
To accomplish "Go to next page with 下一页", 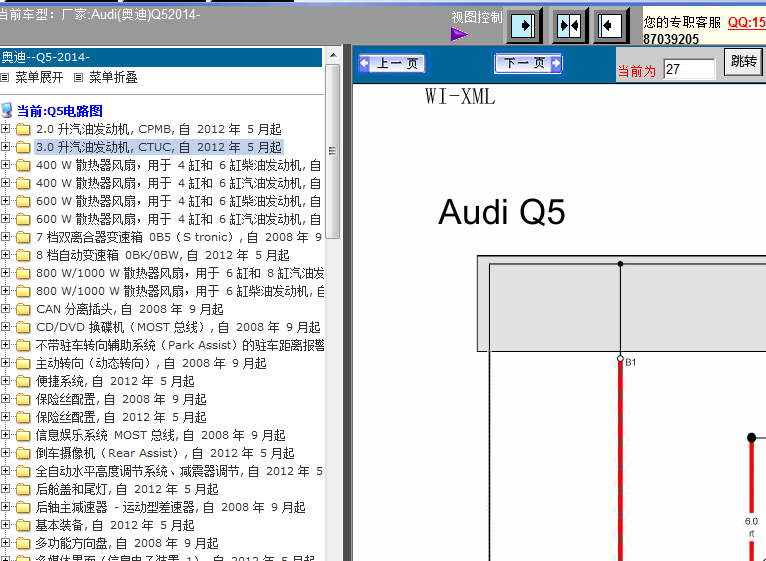I will [528, 63].
